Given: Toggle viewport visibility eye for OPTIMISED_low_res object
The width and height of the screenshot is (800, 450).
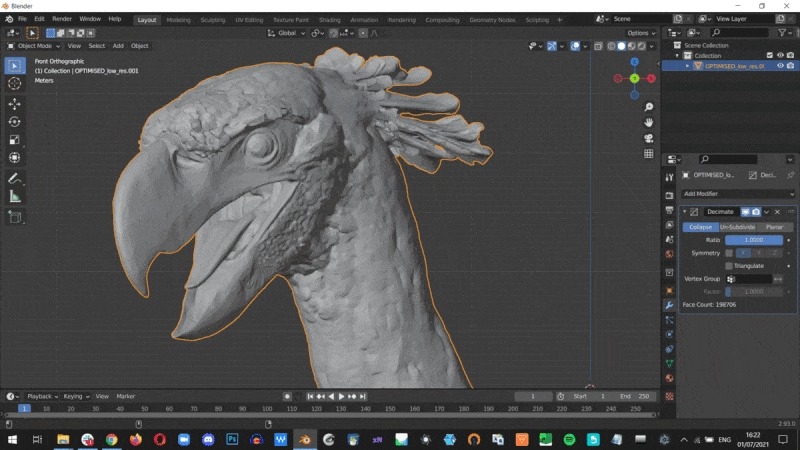Looking at the screenshot, I should pyautogui.click(x=780, y=66).
